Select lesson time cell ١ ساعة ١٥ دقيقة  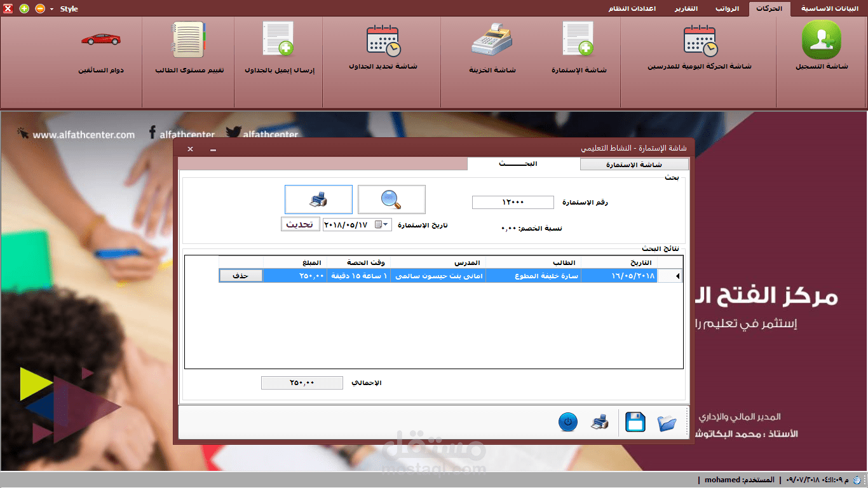[x=359, y=276]
